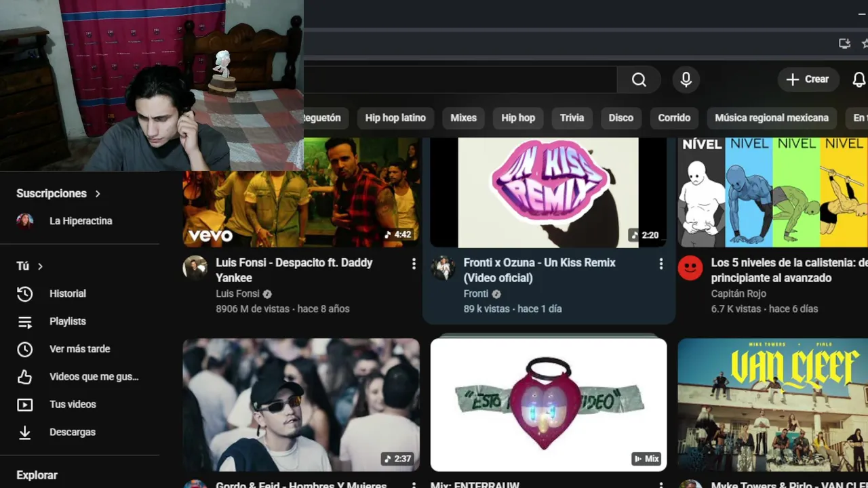
Task: Click the 4:42 duration badge
Action: tap(398, 235)
